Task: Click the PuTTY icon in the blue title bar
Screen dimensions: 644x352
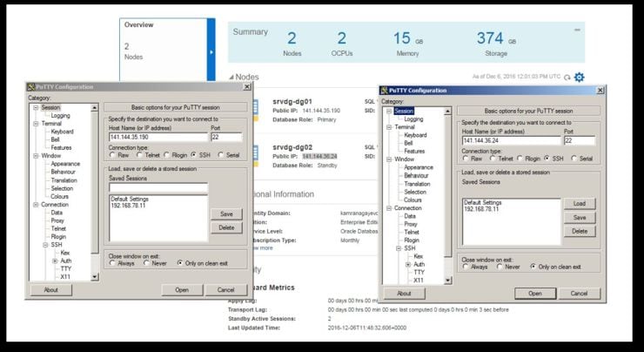Action: tap(385, 91)
